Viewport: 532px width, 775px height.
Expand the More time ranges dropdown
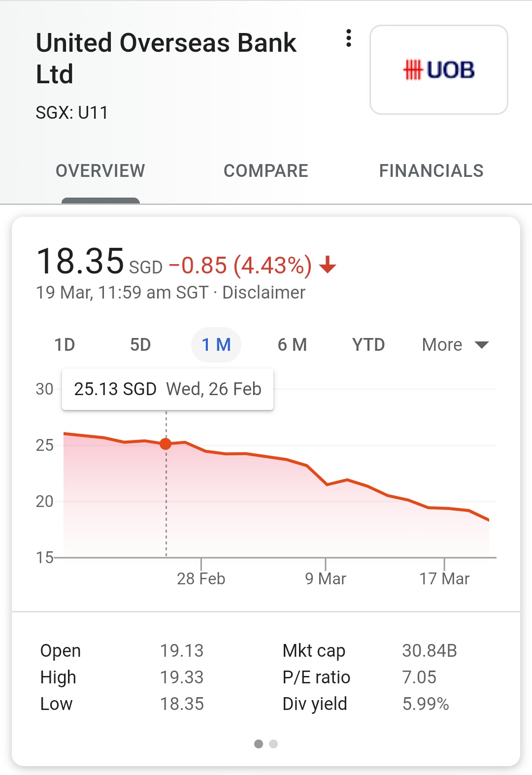point(455,345)
